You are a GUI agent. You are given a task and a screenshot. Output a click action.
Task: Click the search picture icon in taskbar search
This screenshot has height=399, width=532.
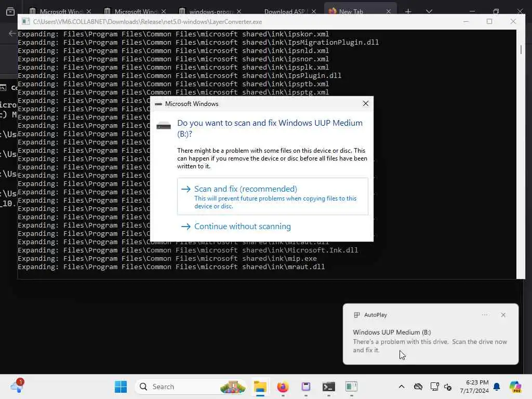click(233, 387)
